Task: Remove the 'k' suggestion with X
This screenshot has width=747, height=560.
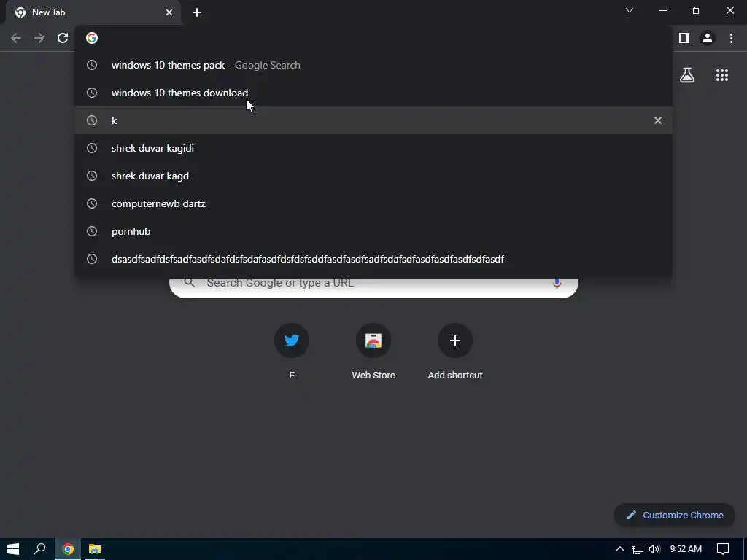Action: click(x=658, y=120)
